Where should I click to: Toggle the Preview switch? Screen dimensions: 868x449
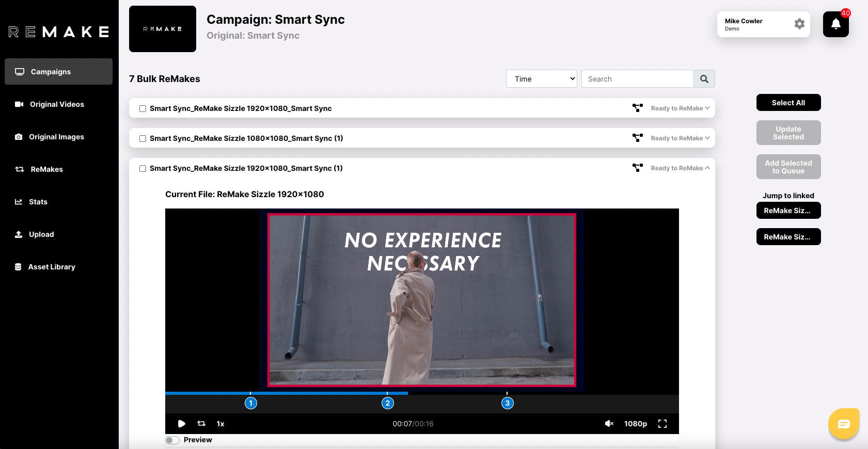click(172, 440)
